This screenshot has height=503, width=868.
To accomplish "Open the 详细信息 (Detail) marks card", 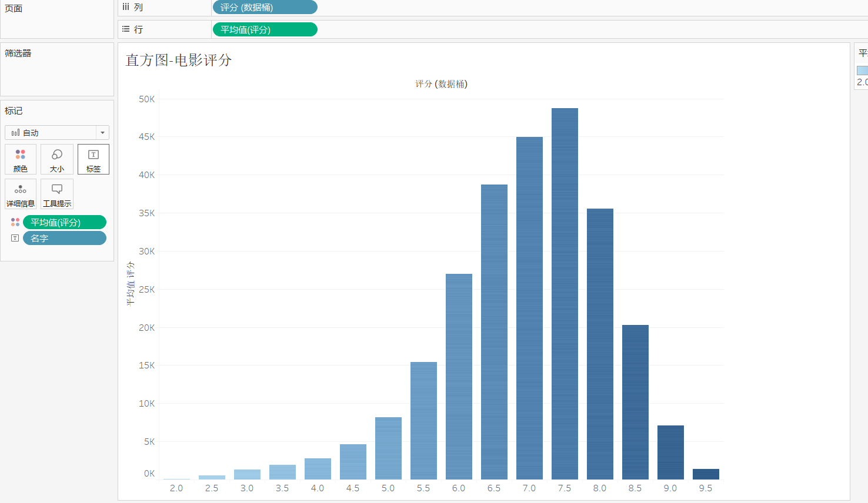I will click(21, 194).
